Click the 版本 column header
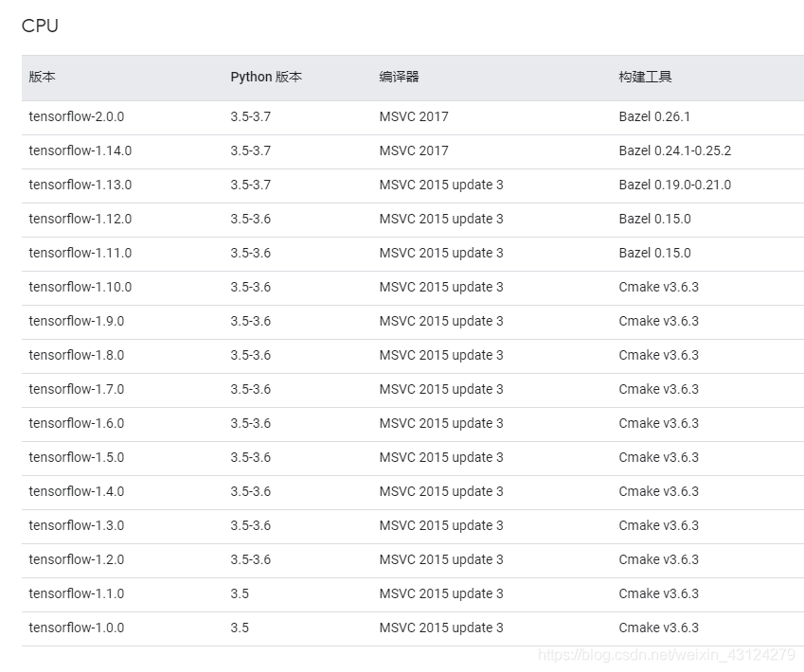 [43, 77]
